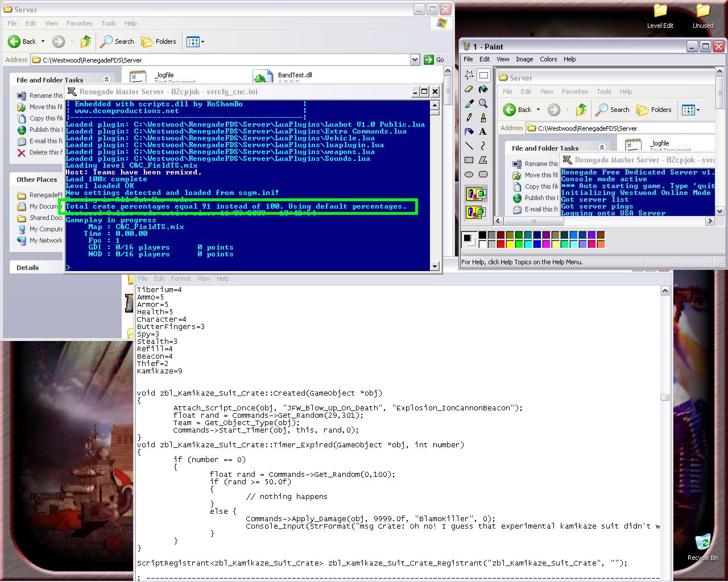728x582 pixels.
Task: Activate the Magnifier tool in Paint
Action: coord(483,103)
